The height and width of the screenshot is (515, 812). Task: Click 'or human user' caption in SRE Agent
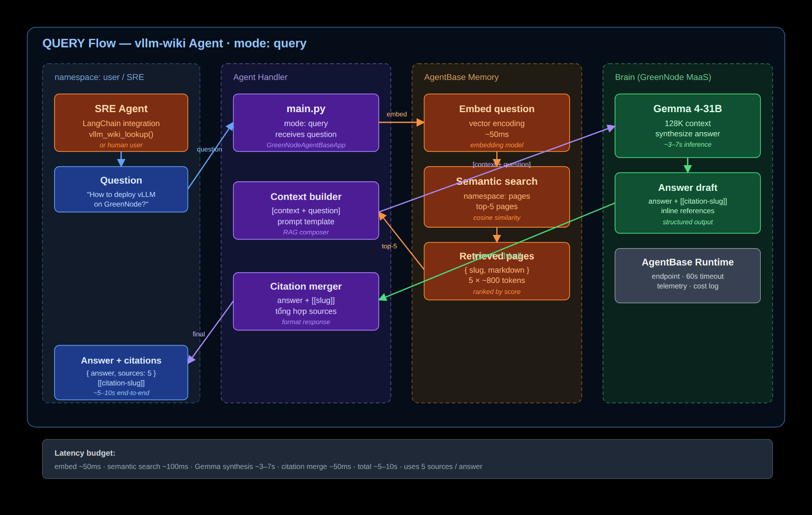(121, 145)
